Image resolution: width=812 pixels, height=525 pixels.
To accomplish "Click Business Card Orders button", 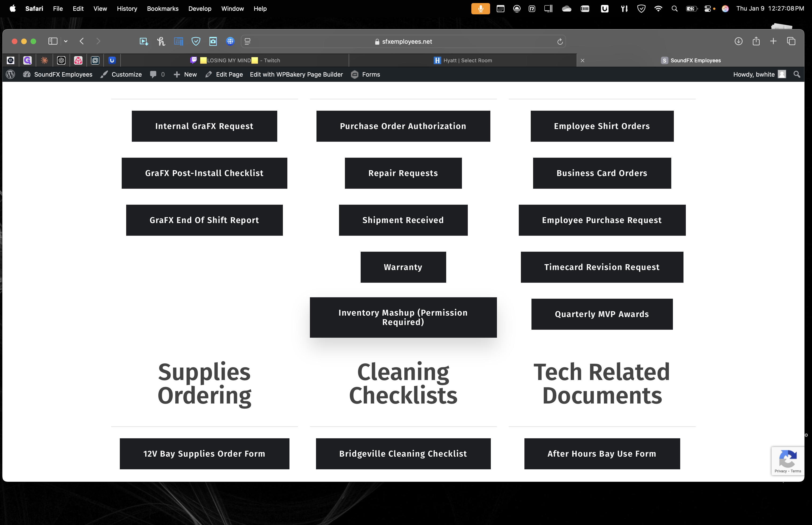I will pyautogui.click(x=602, y=173).
